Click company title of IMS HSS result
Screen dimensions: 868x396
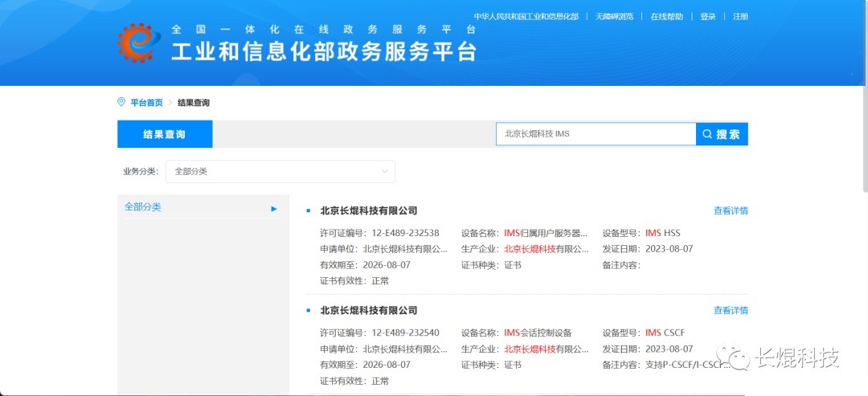pos(369,210)
